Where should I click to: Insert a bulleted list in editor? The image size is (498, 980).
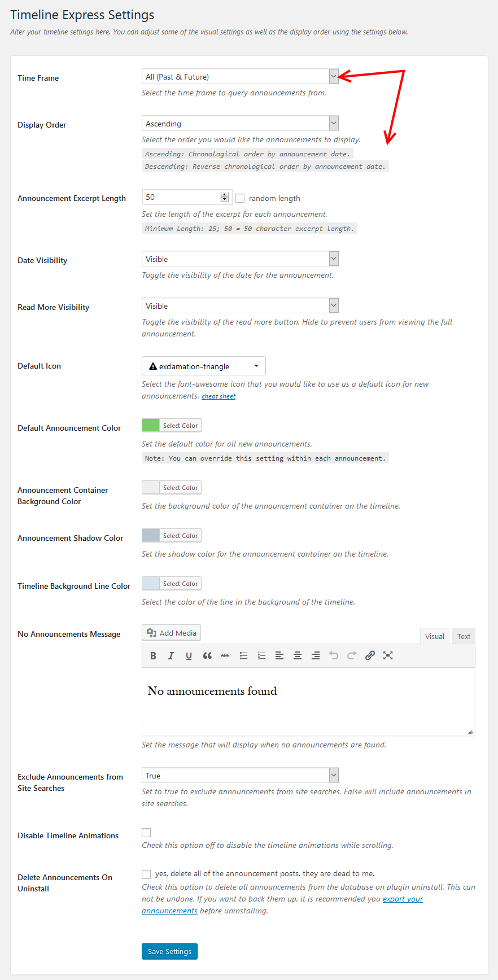click(243, 655)
